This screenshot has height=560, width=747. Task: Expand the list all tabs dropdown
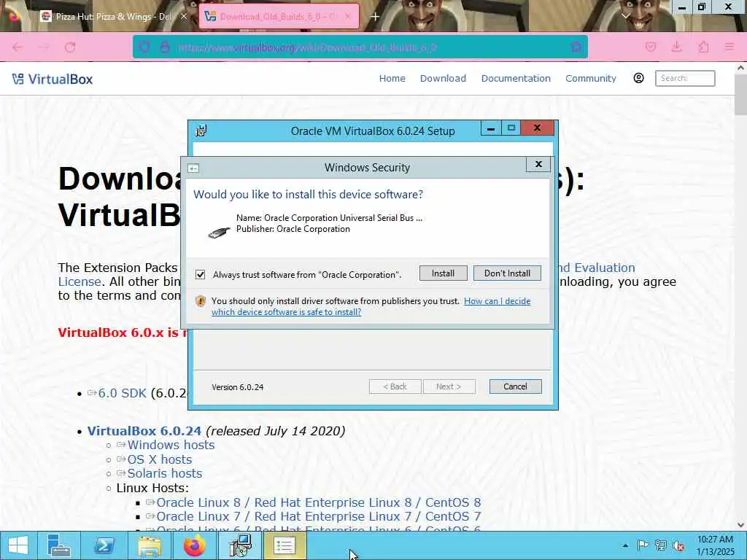(x=626, y=16)
